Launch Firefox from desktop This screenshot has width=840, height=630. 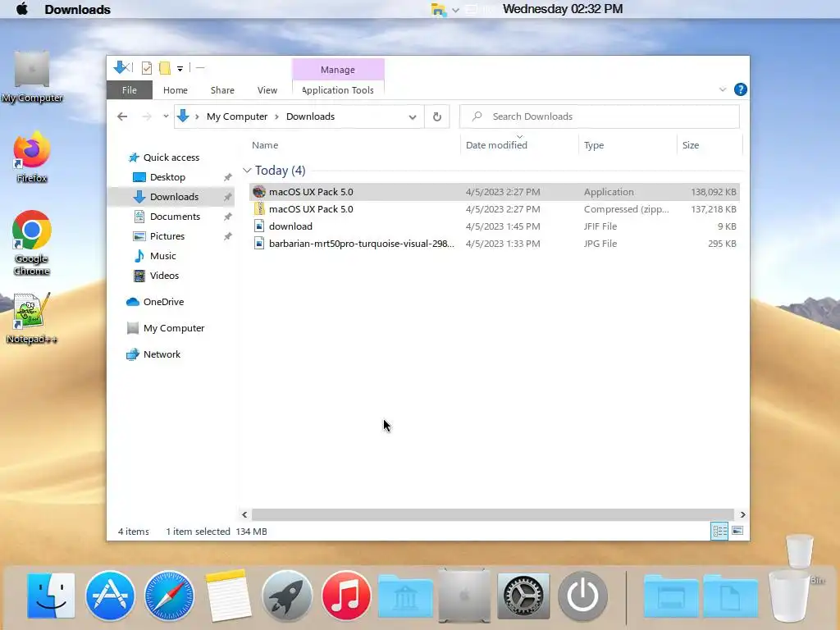point(32,157)
